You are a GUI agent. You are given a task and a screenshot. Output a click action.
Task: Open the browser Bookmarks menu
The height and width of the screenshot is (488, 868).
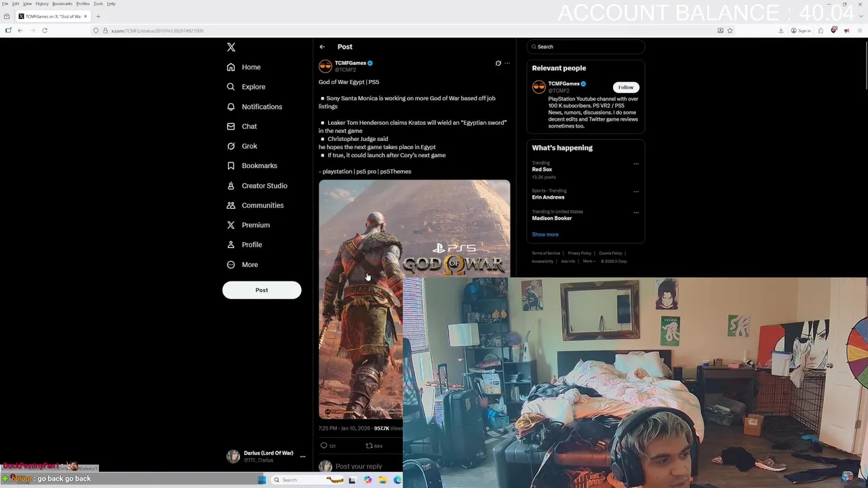[62, 4]
